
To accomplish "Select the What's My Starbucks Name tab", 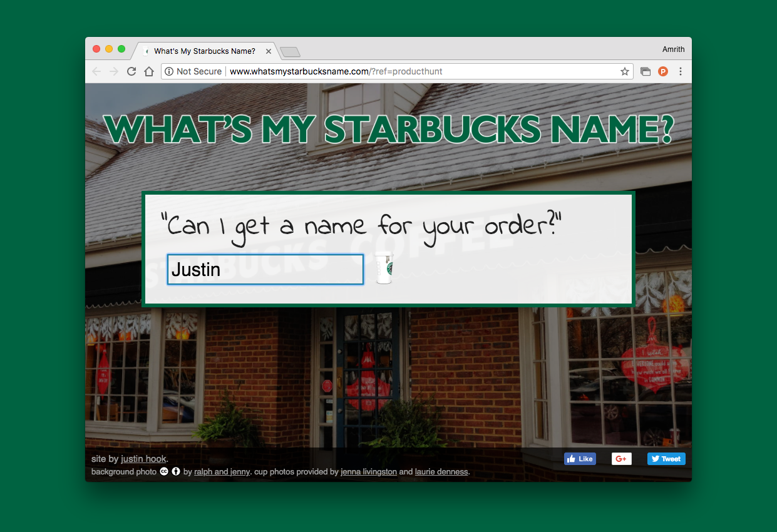I will [207, 51].
